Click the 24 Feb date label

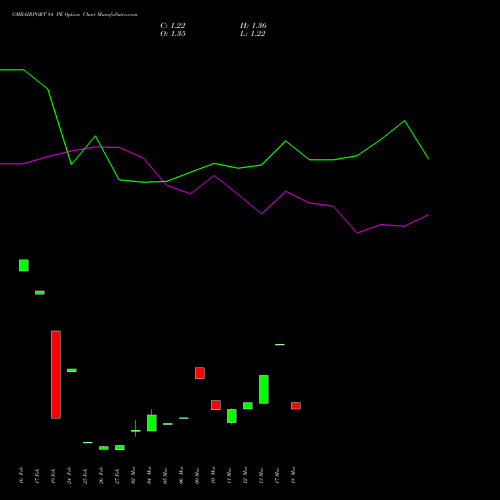coord(69,475)
